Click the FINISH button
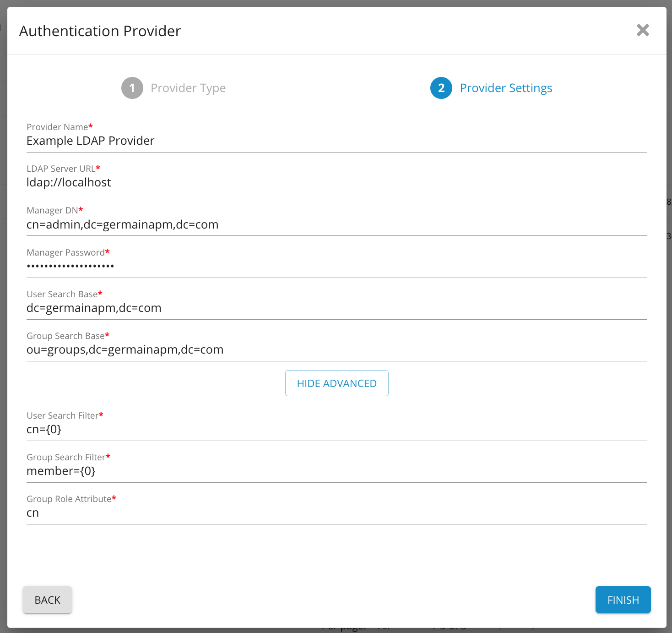This screenshot has width=672, height=633. (623, 600)
